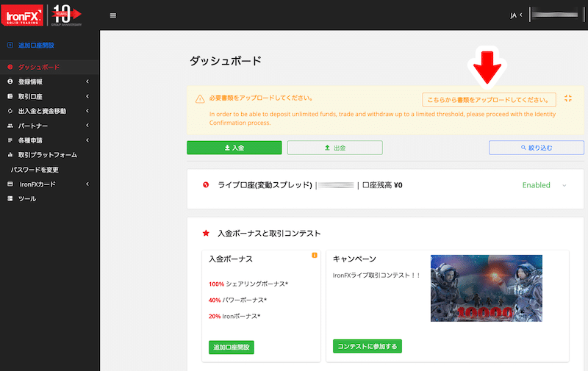Expand the 各種申請 submenu chevron

click(87, 140)
